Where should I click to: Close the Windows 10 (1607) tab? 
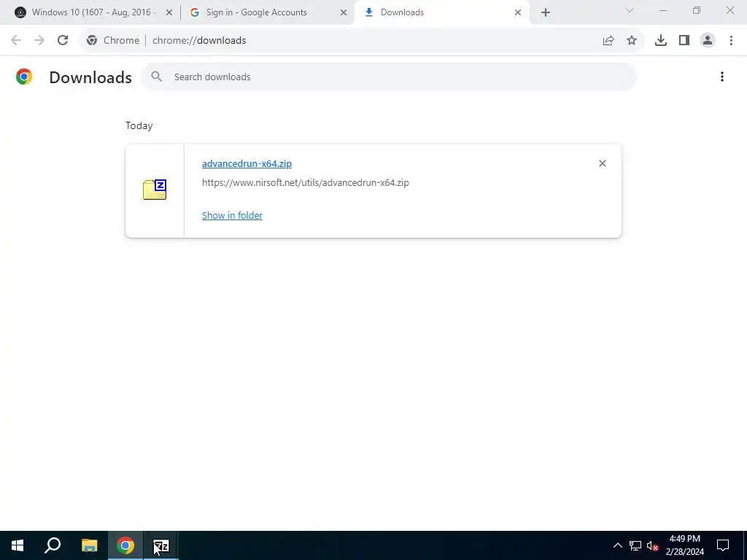169,12
